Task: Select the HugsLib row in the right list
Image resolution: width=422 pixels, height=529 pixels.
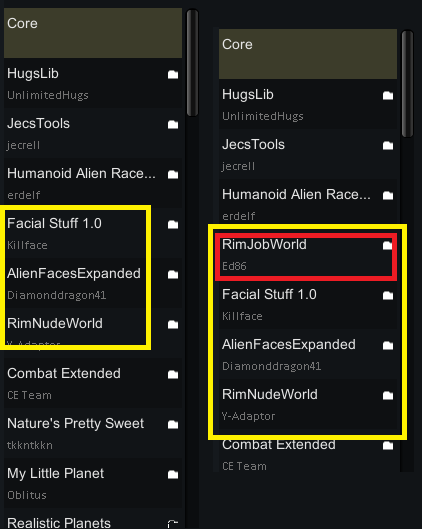Action: [x=308, y=104]
